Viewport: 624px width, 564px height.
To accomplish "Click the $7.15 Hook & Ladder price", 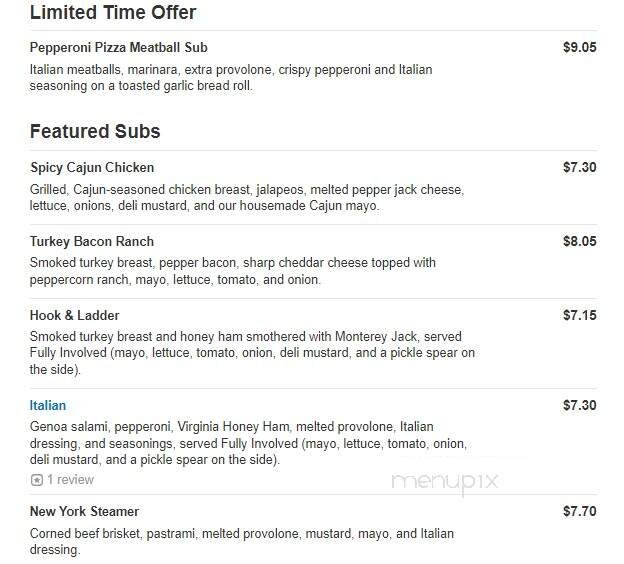I will 579,315.
